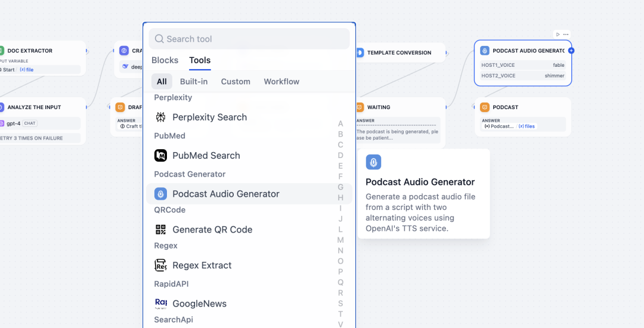Jump to letter N in index
Viewport: 644px width, 328px height.
point(340,250)
